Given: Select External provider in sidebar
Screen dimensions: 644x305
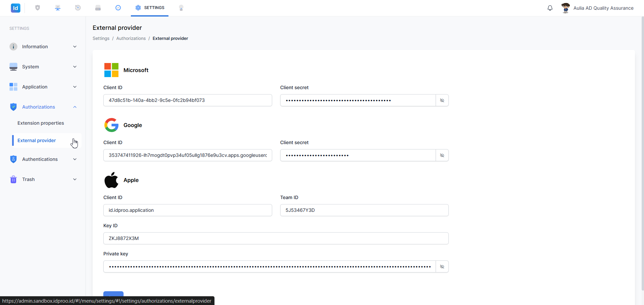Looking at the screenshot, I should (37, 140).
